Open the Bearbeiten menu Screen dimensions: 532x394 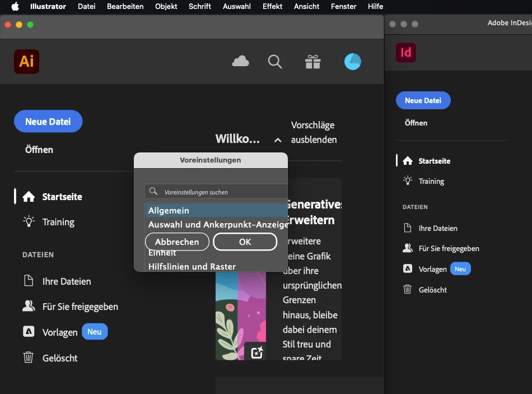[125, 7]
